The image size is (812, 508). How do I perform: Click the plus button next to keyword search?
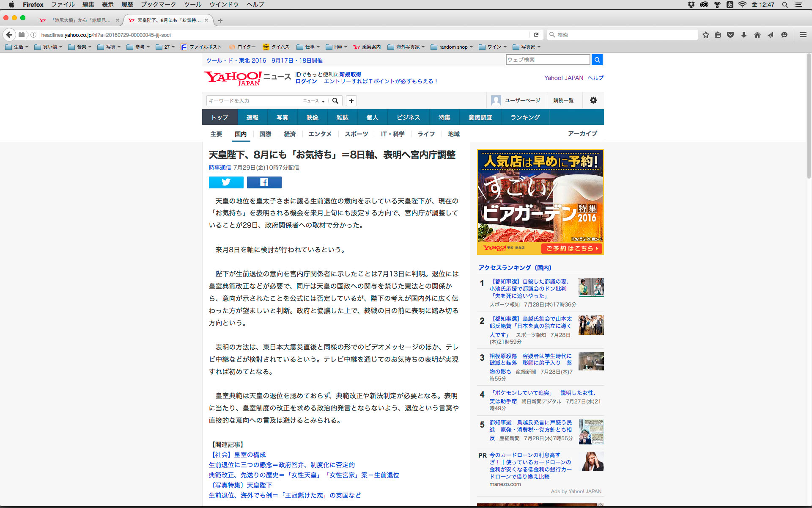pyautogui.click(x=351, y=101)
